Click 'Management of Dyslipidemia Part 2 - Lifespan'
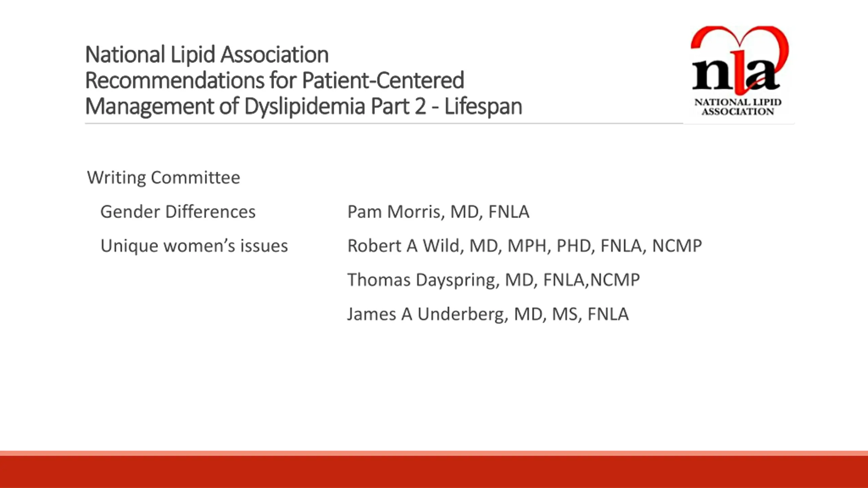 [x=303, y=106]
